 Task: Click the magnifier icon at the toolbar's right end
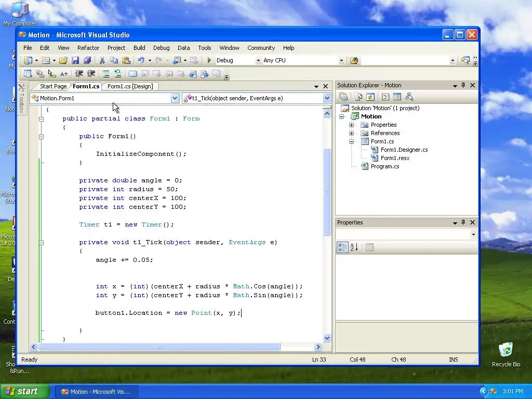tap(465, 60)
